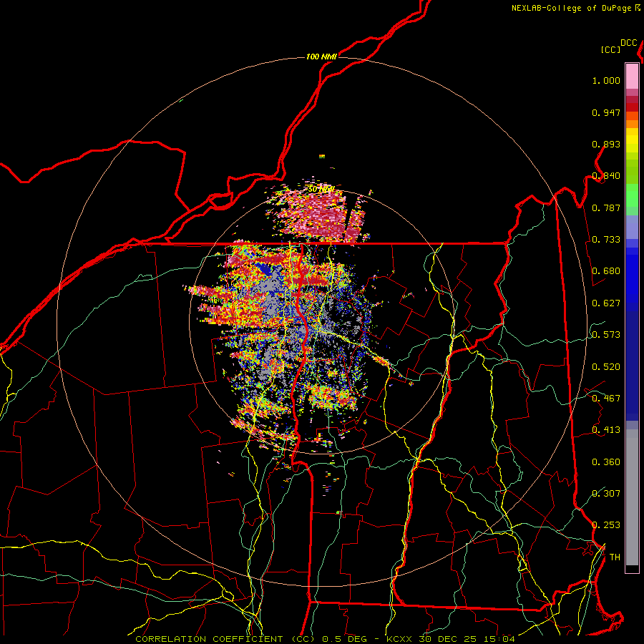The image size is (644, 644).
Task: Pick the light pink swatch at the scale top
Action: click(632, 77)
